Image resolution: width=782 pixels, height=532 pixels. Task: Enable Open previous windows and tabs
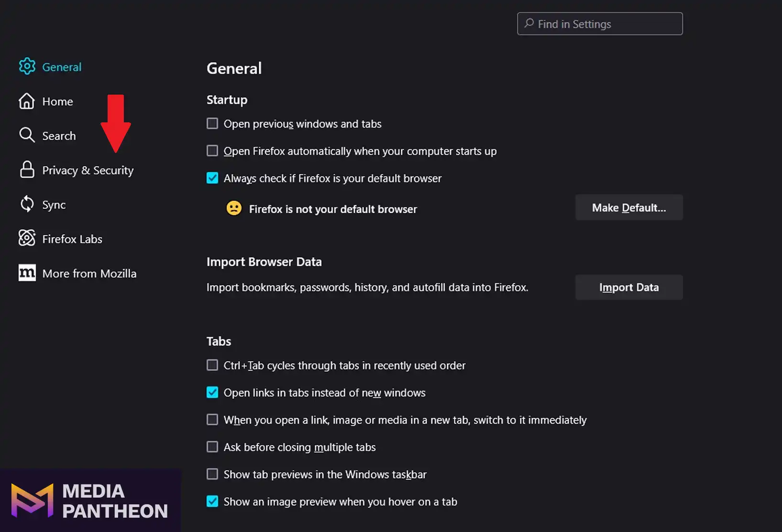(212, 123)
